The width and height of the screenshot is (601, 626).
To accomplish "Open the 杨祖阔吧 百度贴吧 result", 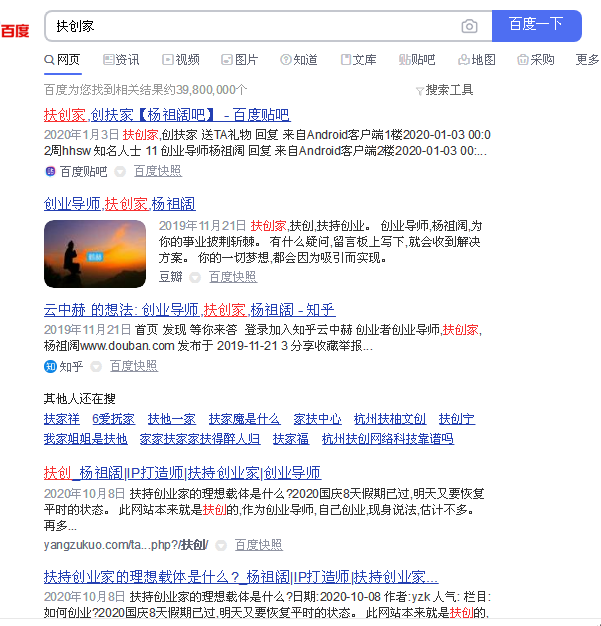I will tap(167, 115).
